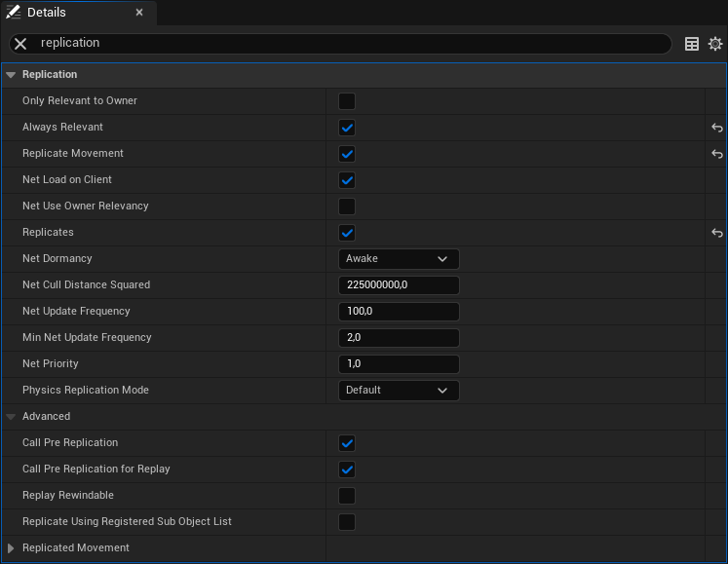Click the Replicated Movement row label
The width and height of the screenshot is (728, 564).
point(76,547)
